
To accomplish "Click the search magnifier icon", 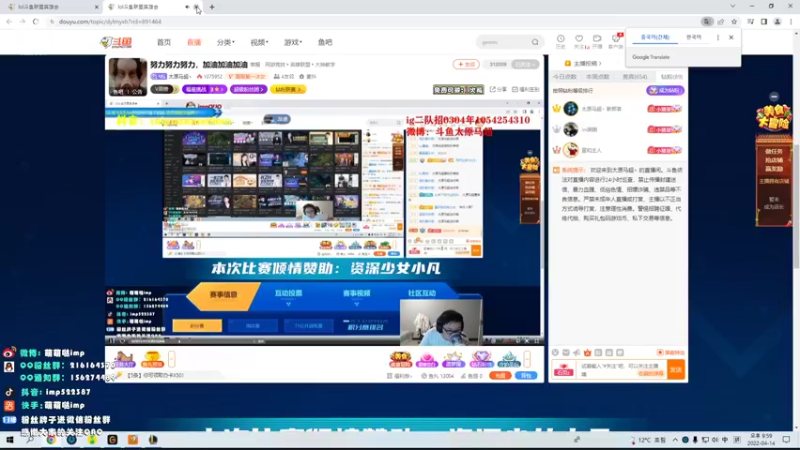I will pos(535,42).
